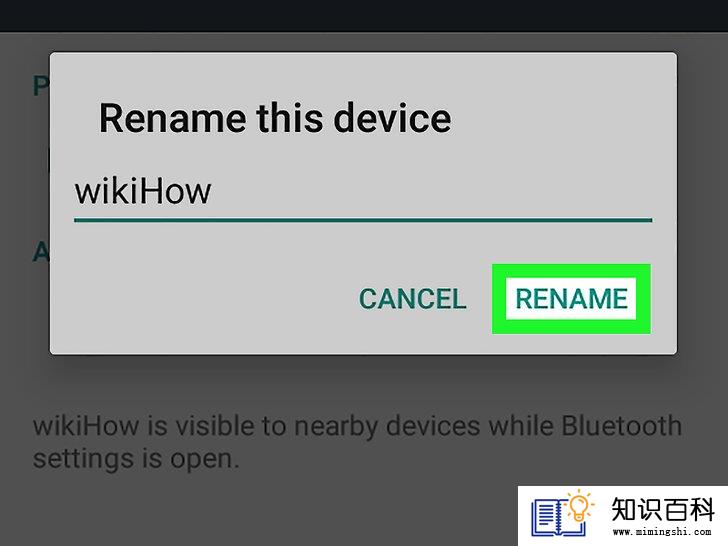Image resolution: width=728 pixels, height=546 pixels.
Task: Tap the word Bluetooth in the visibility message
Action: point(621,426)
